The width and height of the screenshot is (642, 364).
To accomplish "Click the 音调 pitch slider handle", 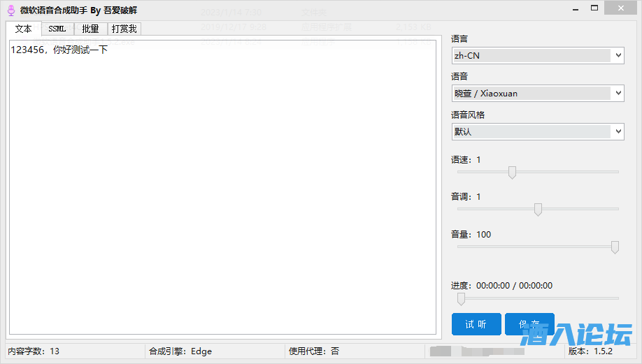I will pos(538,210).
